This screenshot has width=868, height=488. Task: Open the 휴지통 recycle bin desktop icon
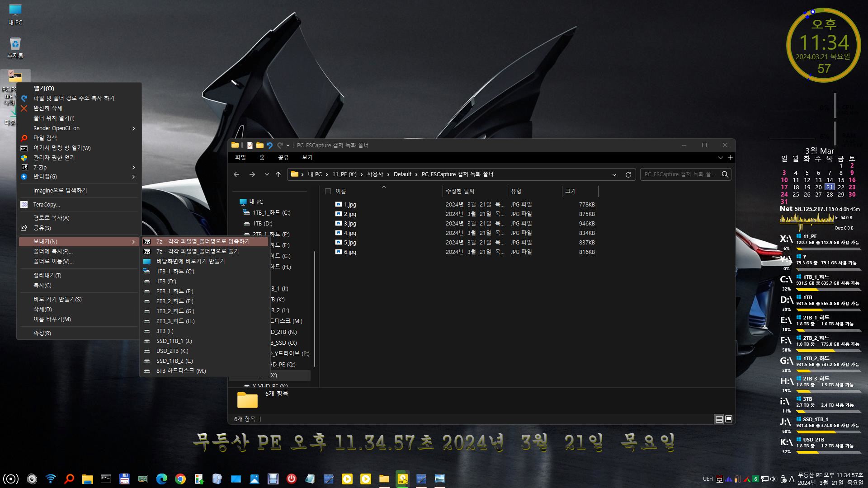[15, 48]
